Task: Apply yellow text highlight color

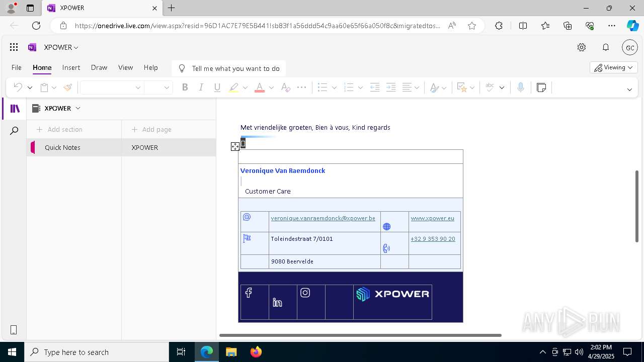Action: point(233,87)
